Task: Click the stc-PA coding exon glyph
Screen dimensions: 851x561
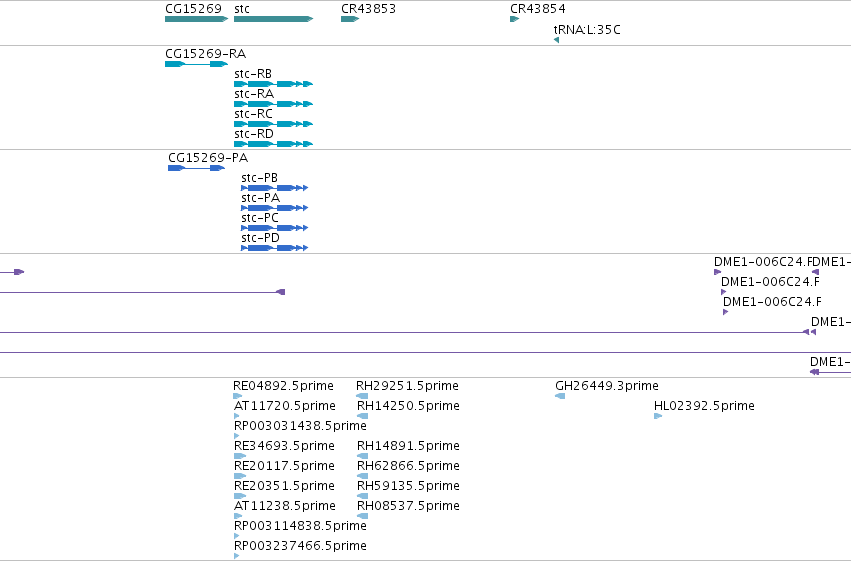Action: (x=275, y=208)
